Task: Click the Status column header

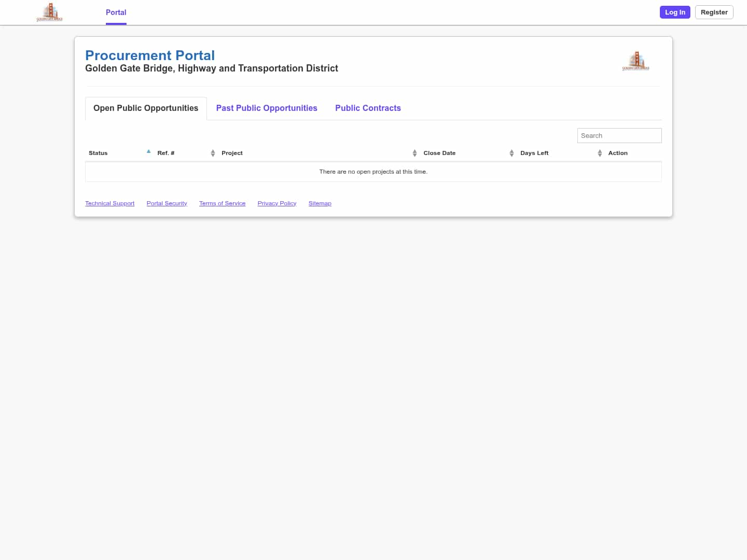Action: (x=119, y=153)
